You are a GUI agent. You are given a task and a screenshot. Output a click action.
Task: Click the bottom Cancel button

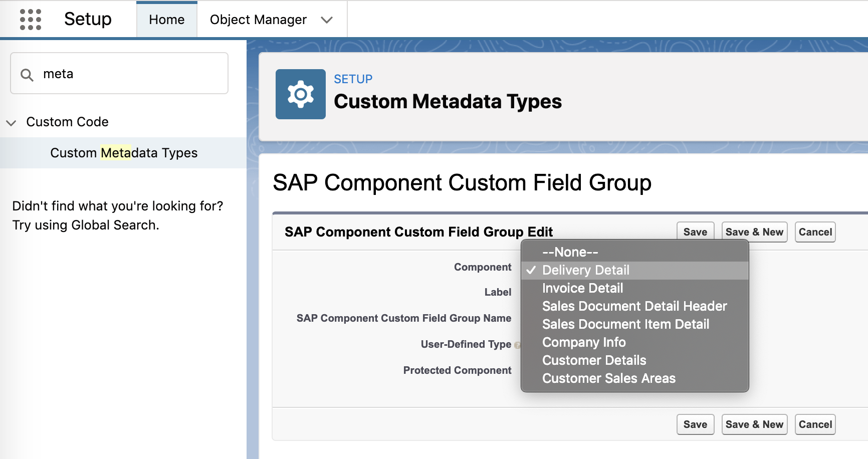tap(815, 424)
